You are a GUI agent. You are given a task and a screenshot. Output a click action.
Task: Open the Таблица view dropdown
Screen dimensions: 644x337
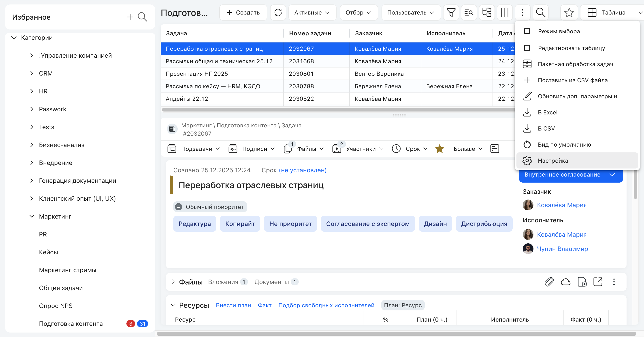[x=612, y=13]
